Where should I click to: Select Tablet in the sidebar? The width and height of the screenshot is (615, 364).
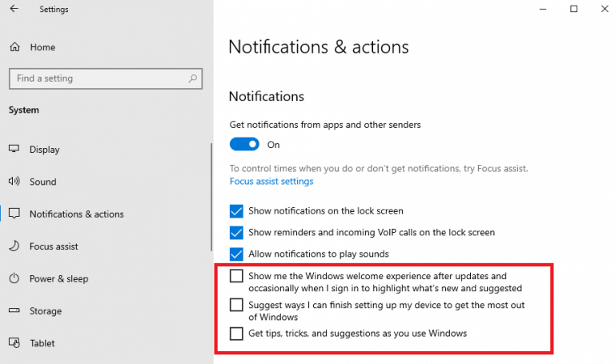pyautogui.click(x=42, y=343)
